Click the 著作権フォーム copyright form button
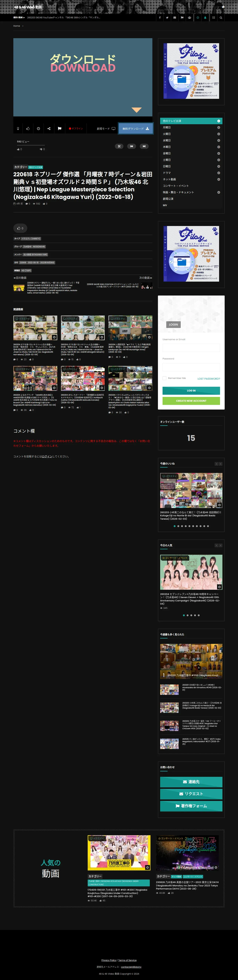The image size is (238, 980). tap(191, 806)
